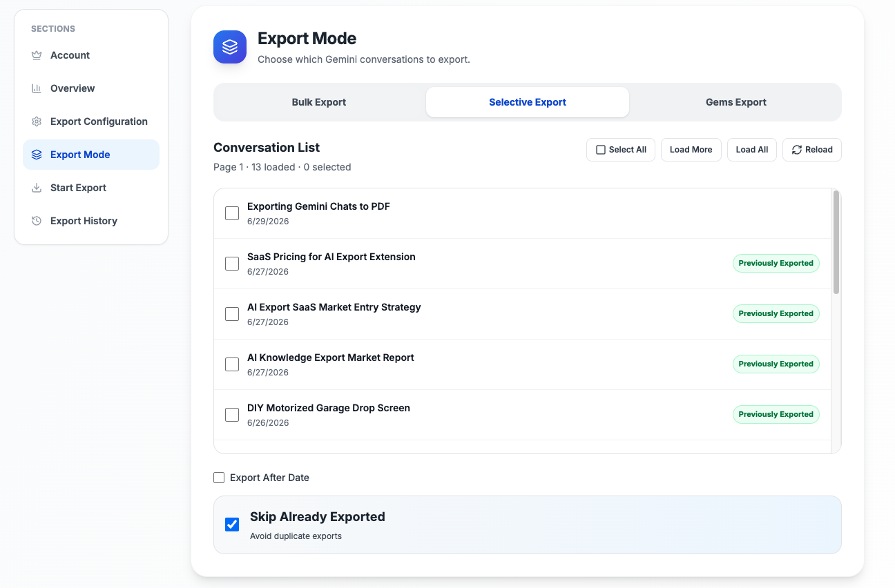Switch to the Gems Export tab
Image resolution: width=895 pixels, height=588 pixels.
coord(736,102)
